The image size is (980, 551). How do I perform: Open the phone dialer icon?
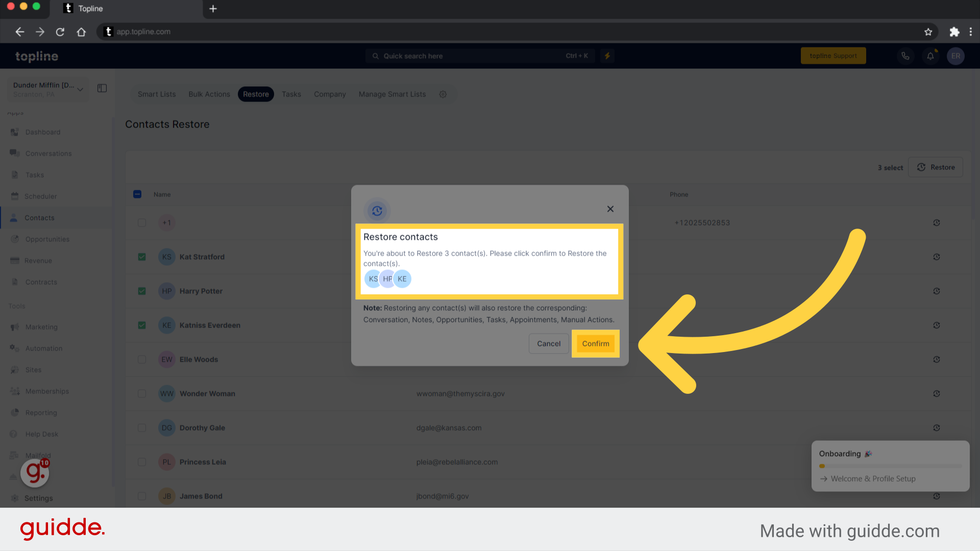click(905, 56)
